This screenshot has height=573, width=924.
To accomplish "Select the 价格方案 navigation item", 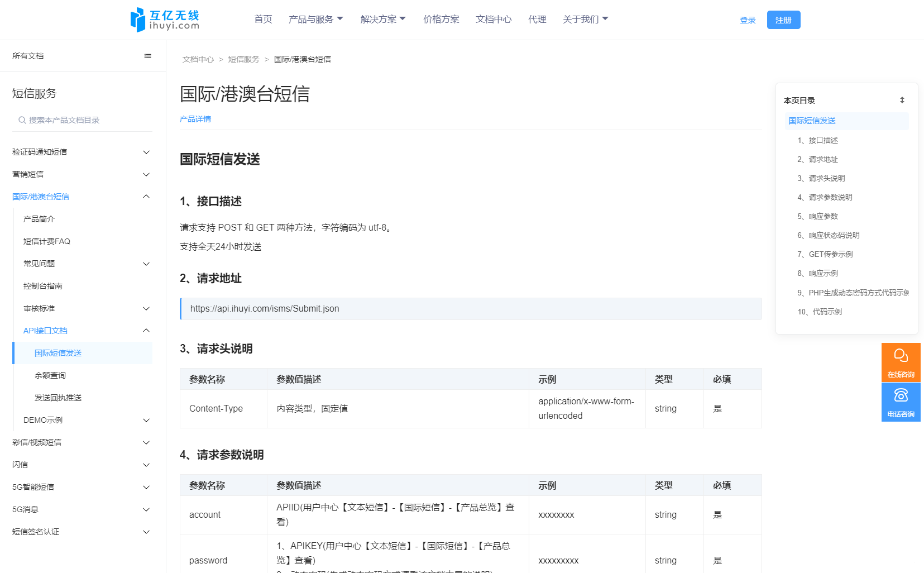I will pyautogui.click(x=441, y=18).
